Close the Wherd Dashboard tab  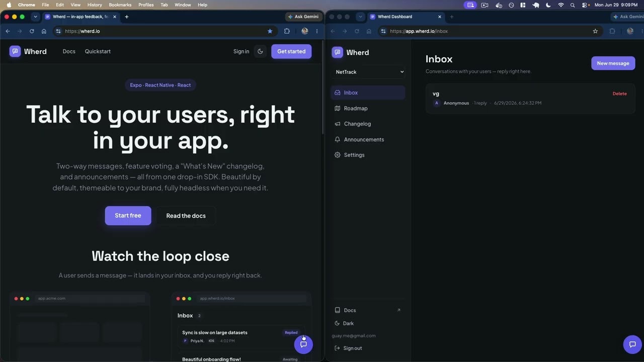tap(440, 17)
